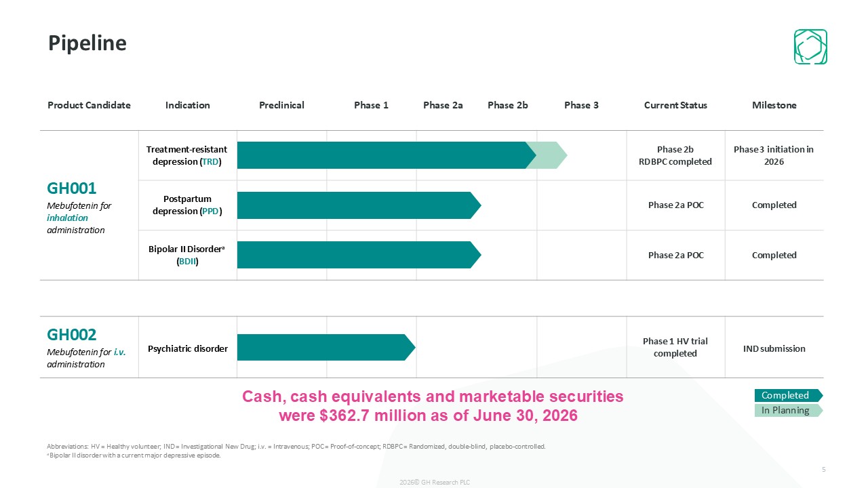
Task: Select the Postpartum depression progress bar
Action: click(x=359, y=205)
